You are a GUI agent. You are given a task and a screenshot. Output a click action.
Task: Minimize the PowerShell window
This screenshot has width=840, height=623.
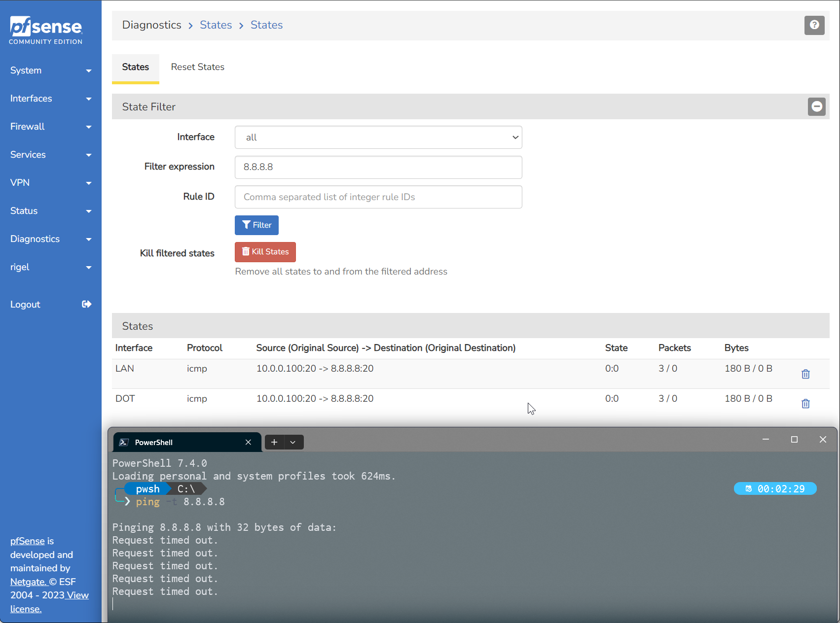[766, 439]
